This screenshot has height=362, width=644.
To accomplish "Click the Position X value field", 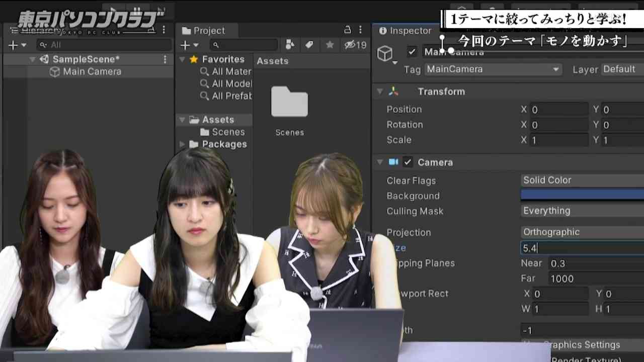I will (559, 110).
